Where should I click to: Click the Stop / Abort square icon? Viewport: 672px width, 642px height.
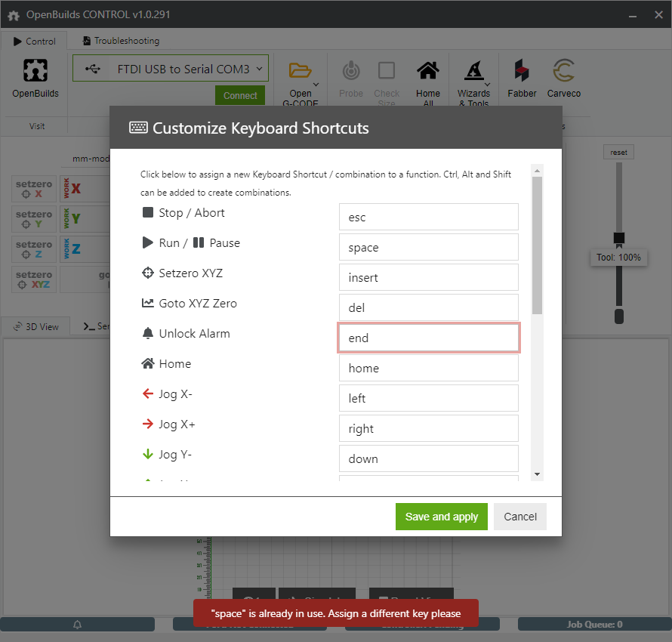(x=148, y=212)
